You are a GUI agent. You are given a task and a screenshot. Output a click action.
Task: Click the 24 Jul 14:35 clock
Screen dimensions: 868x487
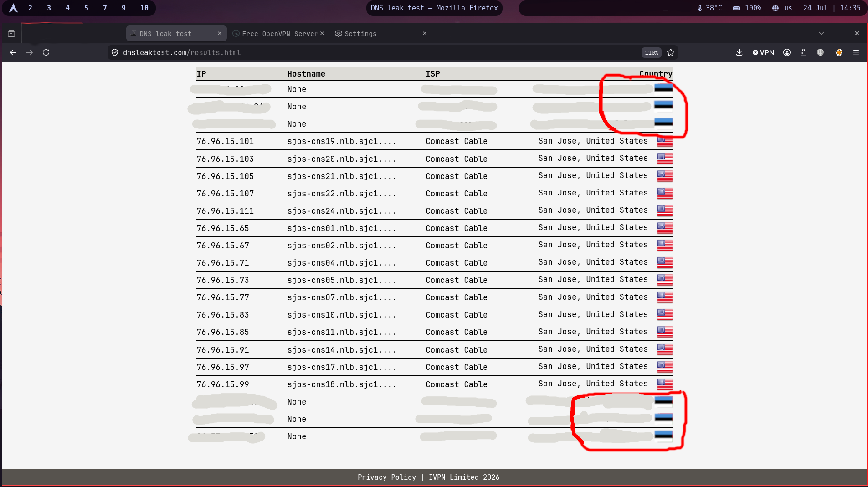pyautogui.click(x=832, y=8)
